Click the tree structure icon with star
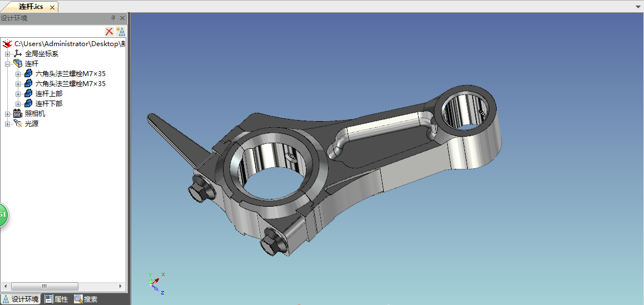644x305 pixels. (120, 32)
